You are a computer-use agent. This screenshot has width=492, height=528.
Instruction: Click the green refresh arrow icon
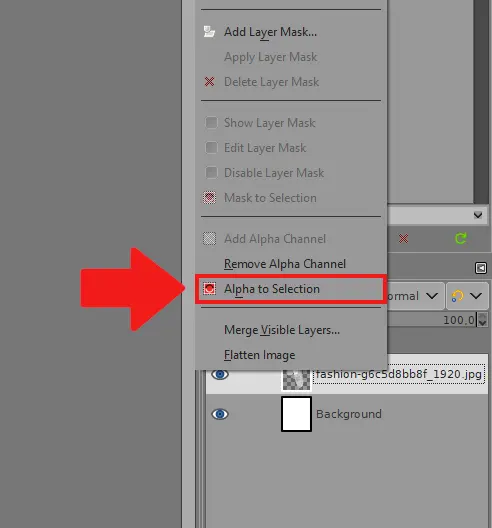460,239
